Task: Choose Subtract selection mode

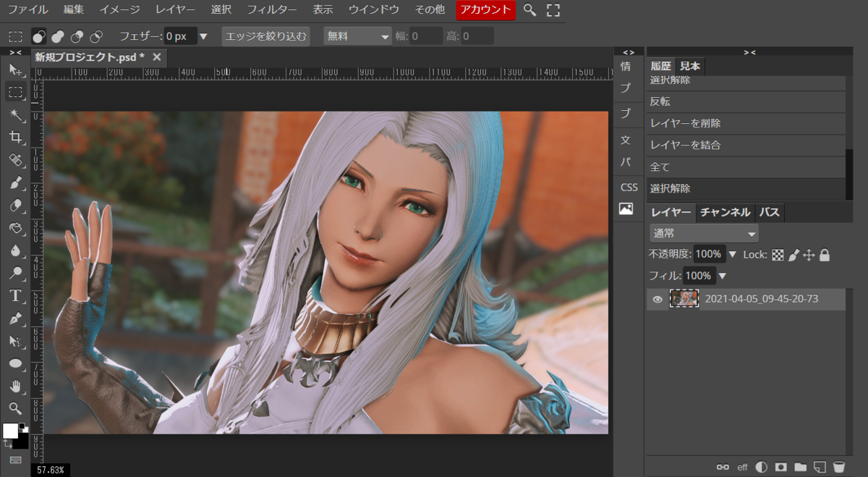Action: [x=77, y=36]
